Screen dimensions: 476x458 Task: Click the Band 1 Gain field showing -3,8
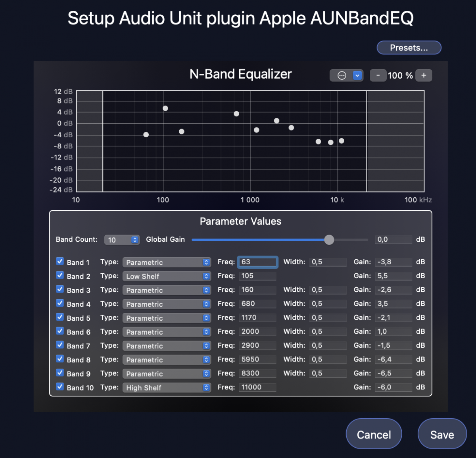click(393, 262)
